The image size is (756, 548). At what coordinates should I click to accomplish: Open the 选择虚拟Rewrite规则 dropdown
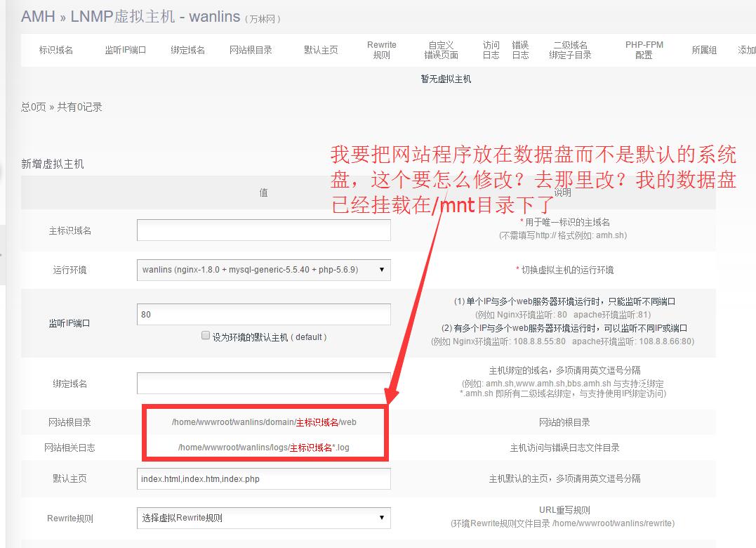(263, 518)
